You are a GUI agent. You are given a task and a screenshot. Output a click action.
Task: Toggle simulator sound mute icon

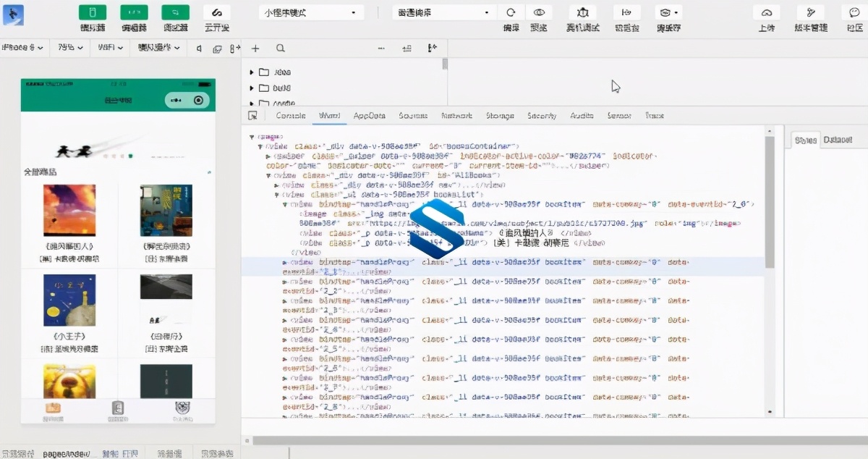(199, 49)
